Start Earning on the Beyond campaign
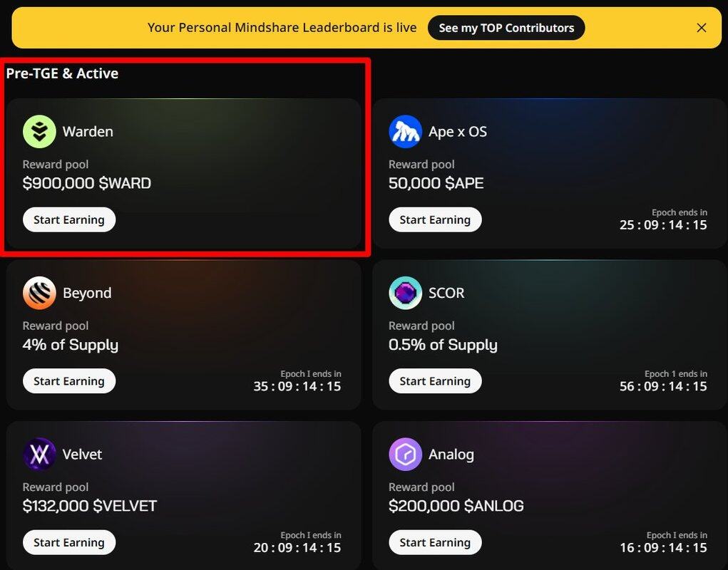Screen dimensions: 728x570 (x=69, y=381)
